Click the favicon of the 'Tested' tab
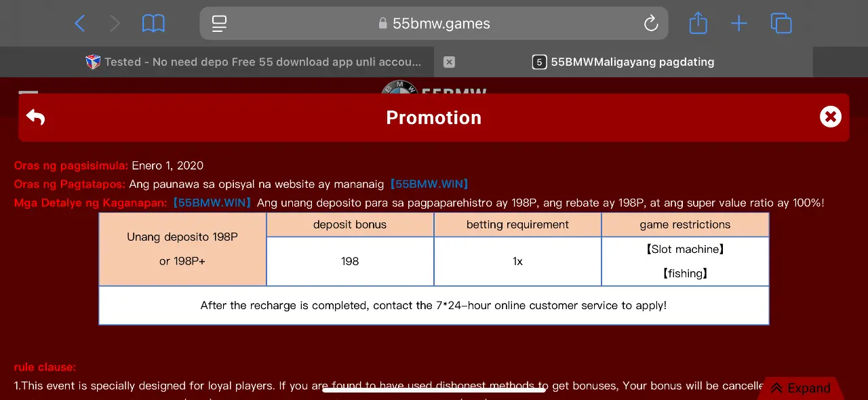 (x=93, y=62)
